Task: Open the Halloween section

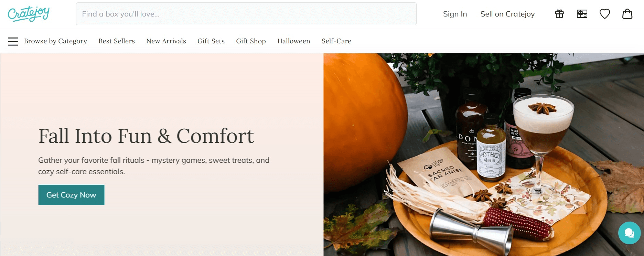Action: point(294,41)
